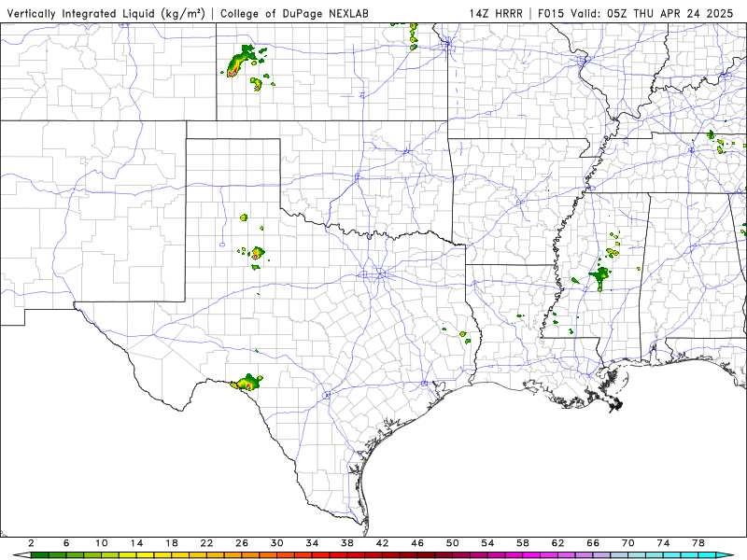Click legend value '10'
This screenshot has width=747, height=560.
click(x=102, y=543)
